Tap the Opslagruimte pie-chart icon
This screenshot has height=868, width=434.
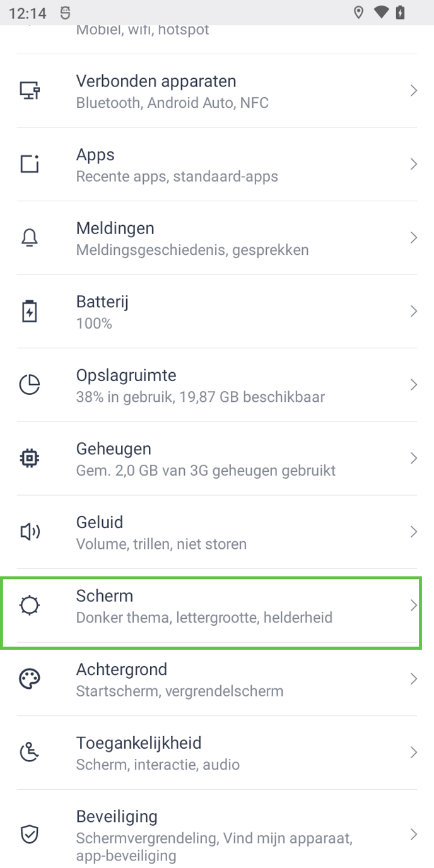30,385
